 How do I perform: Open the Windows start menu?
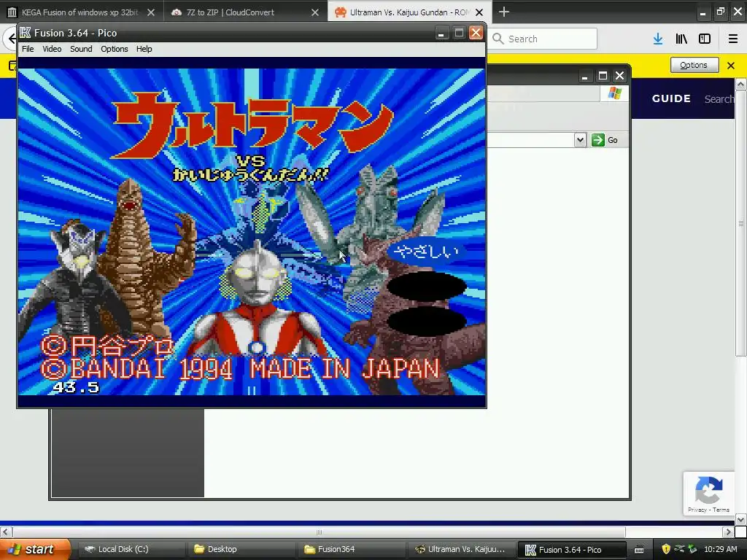[35, 550]
